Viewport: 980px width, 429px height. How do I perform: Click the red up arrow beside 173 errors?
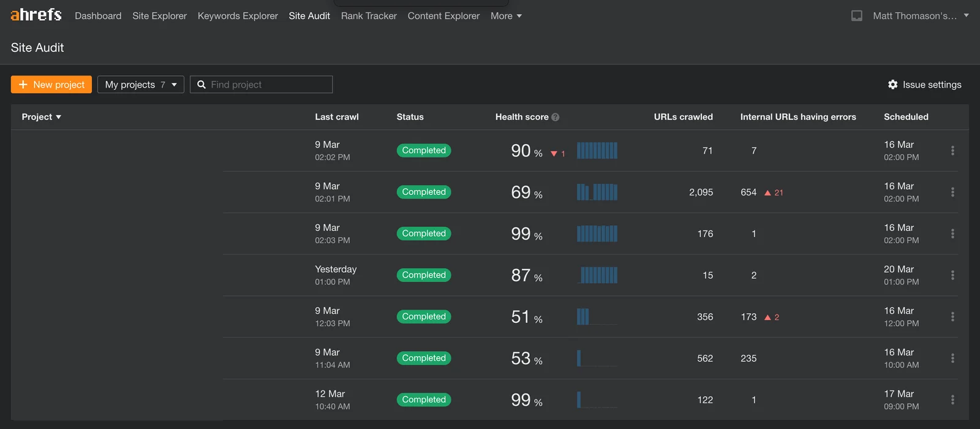point(767,317)
